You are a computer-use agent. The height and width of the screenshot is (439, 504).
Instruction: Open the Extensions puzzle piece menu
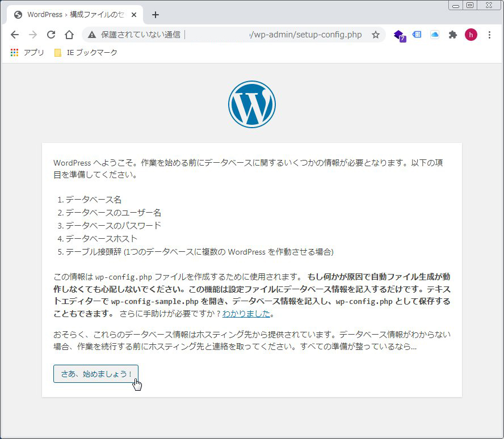coord(452,35)
